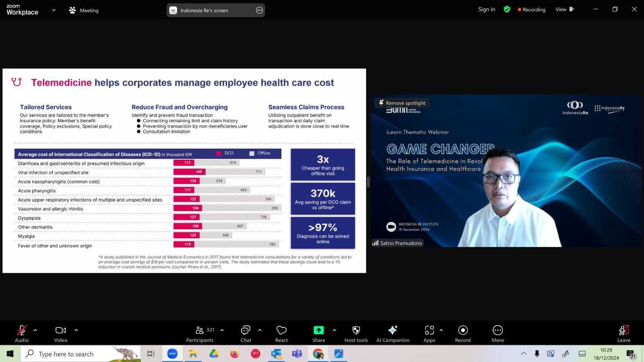Leave the meeting
The image size is (644, 362).
click(624, 333)
